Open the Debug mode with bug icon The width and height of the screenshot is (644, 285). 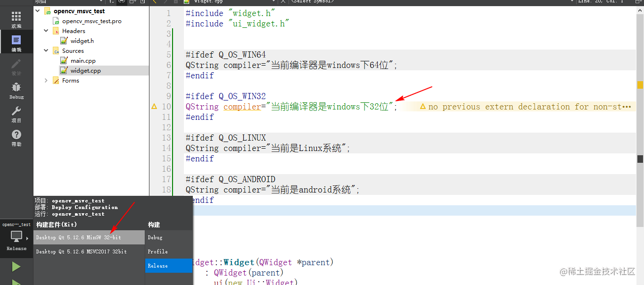coord(17,91)
